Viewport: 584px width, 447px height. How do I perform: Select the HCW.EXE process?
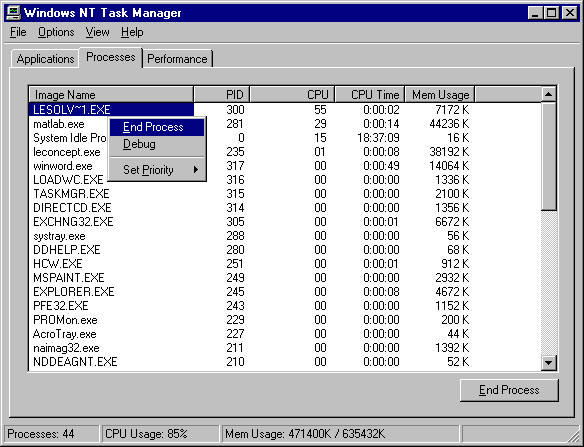pyautogui.click(x=286, y=264)
